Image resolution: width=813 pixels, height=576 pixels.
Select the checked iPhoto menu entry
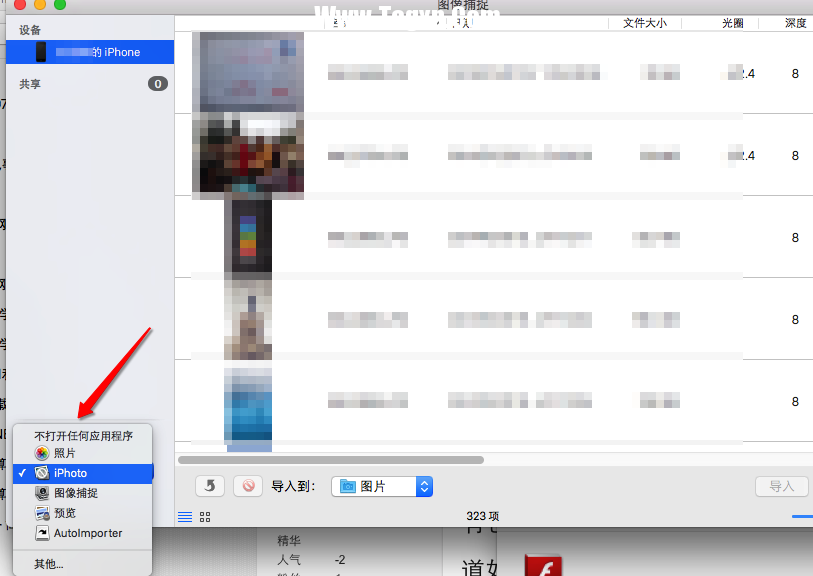(x=83, y=473)
